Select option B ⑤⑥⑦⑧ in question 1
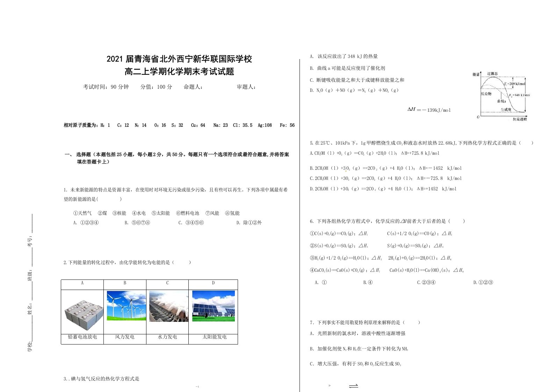This screenshot has height=392, width=555. point(137,223)
